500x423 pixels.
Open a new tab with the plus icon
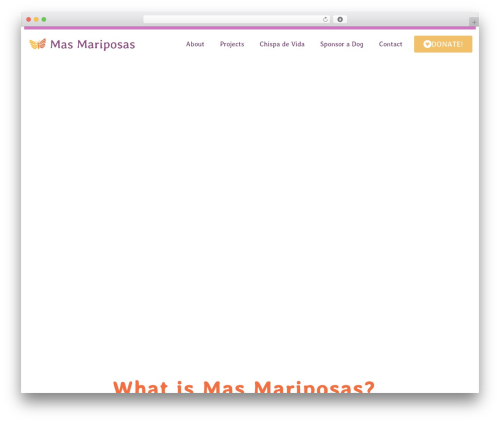(x=474, y=22)
